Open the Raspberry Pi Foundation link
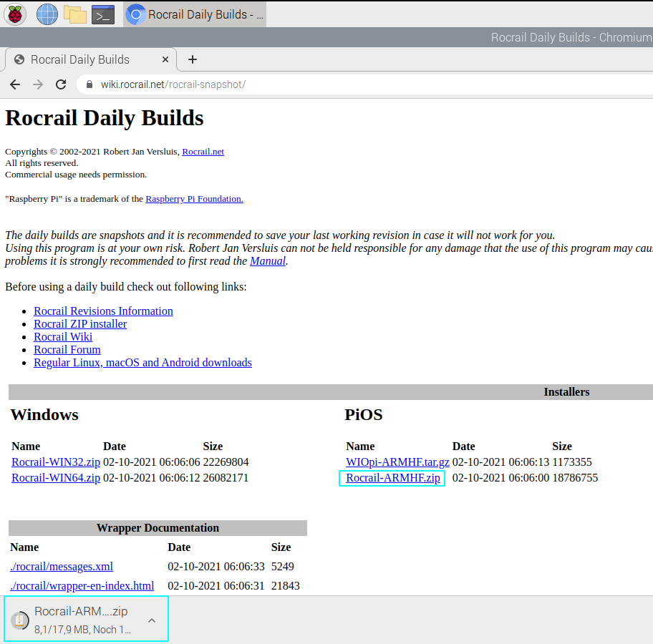653x644 pixels. [x=194, y=199]
